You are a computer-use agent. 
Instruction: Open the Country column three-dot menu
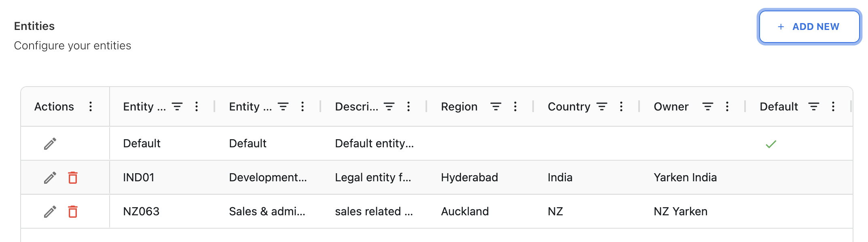tap(621, 106)
